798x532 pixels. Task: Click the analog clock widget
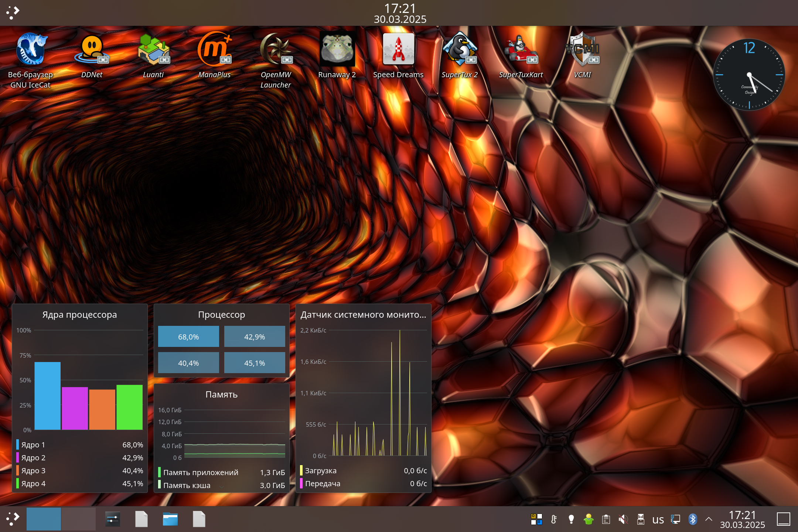749,75
